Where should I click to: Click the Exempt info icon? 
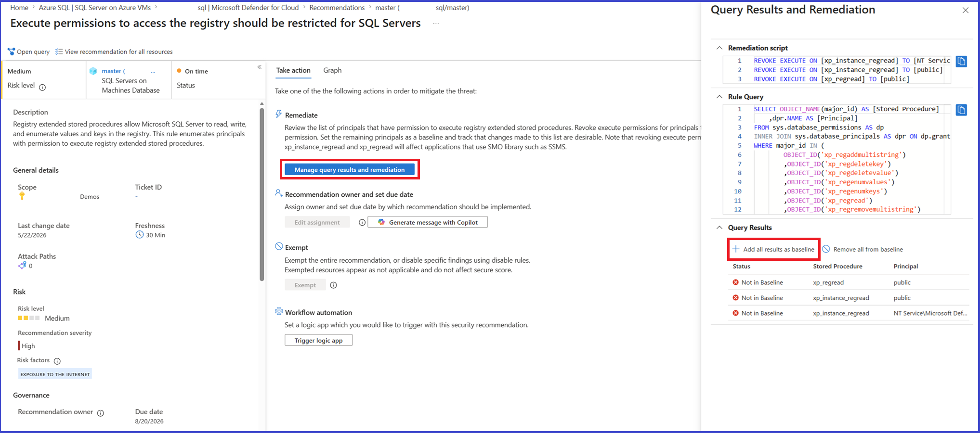(333, 285)
